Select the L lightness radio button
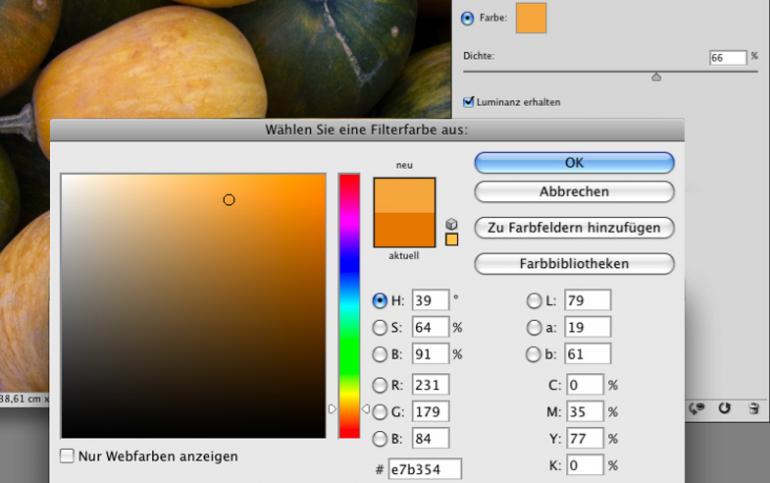 (x=534, y=300)
